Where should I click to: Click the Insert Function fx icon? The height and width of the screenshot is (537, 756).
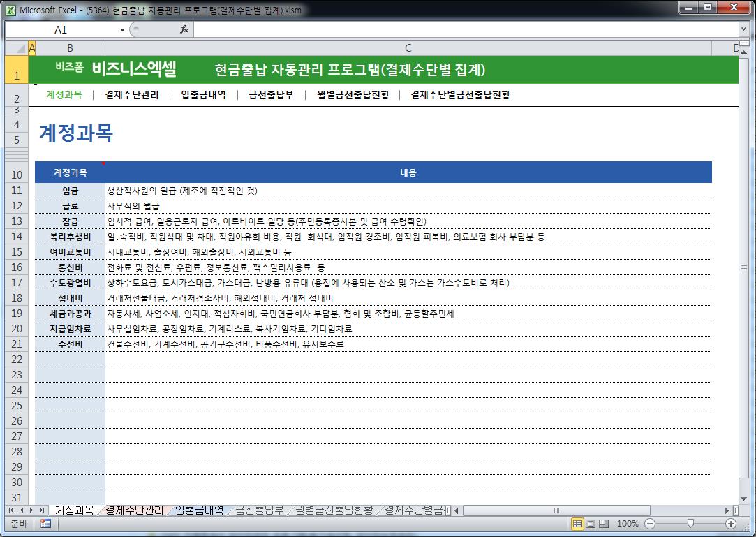coord(184,30)
